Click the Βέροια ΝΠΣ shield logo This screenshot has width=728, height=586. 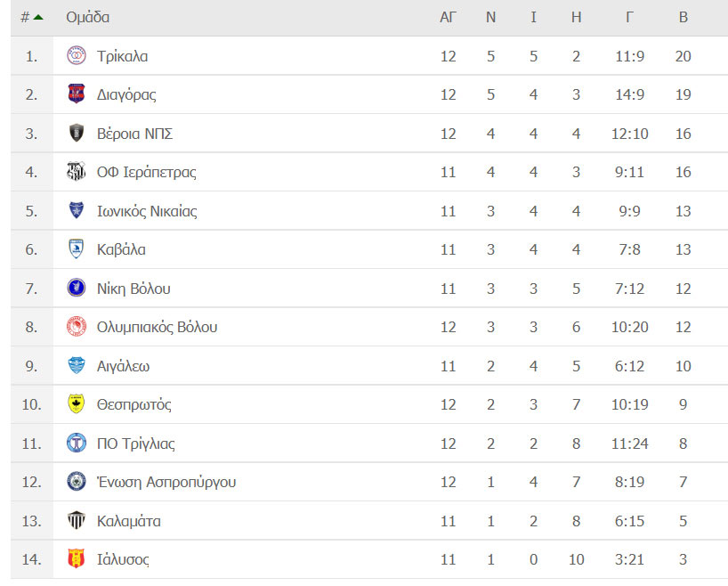[x=77, y=134]
